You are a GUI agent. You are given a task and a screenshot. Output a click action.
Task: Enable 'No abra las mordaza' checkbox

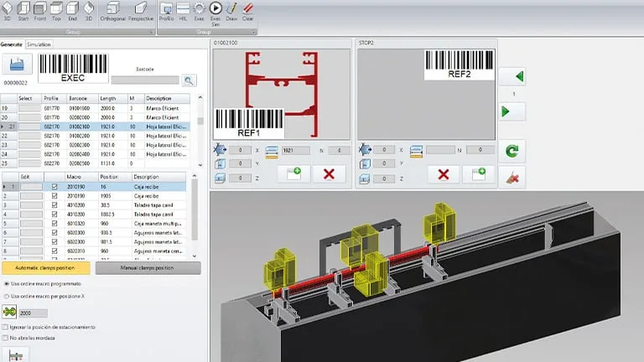point(5,338)
